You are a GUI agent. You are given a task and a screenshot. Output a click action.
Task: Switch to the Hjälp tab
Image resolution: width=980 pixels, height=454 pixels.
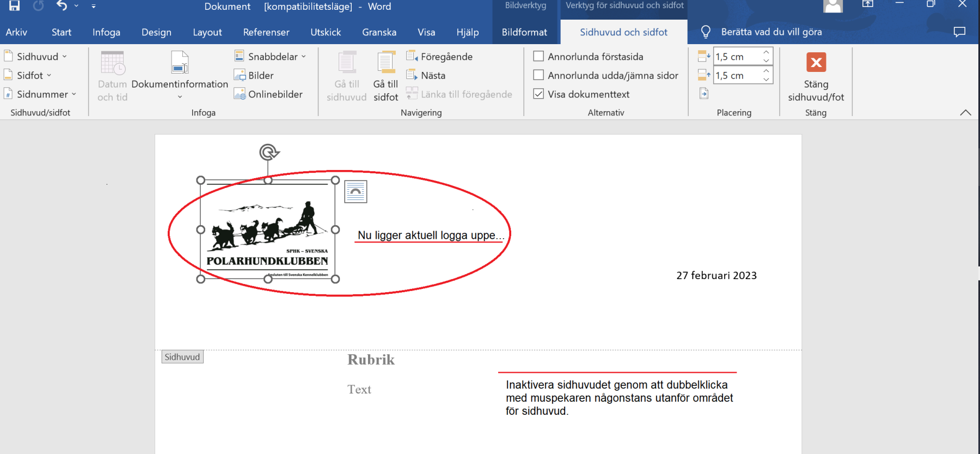coord(468,32)
